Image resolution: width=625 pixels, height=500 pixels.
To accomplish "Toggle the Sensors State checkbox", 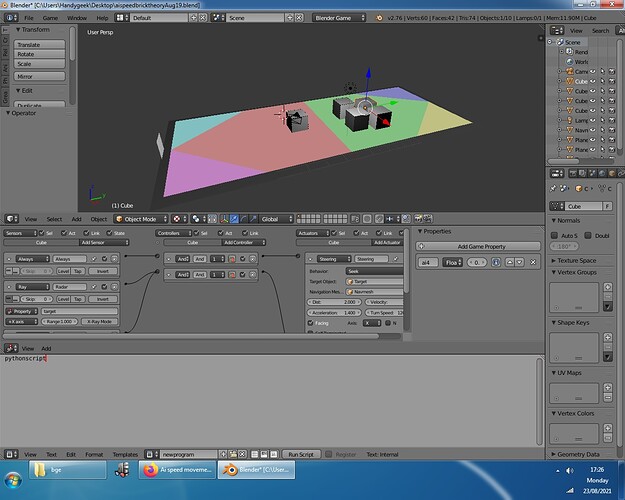I will point(109,233).
